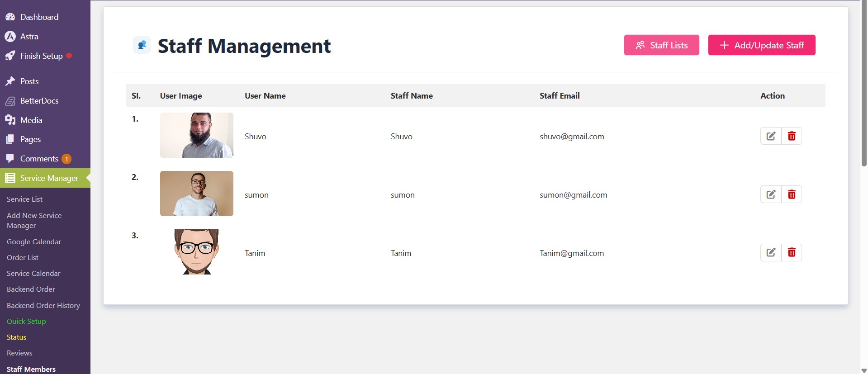868x374 pixels.
Task: Open Service Manager menu
Action: pyautogui.click(x=49, y=178)
